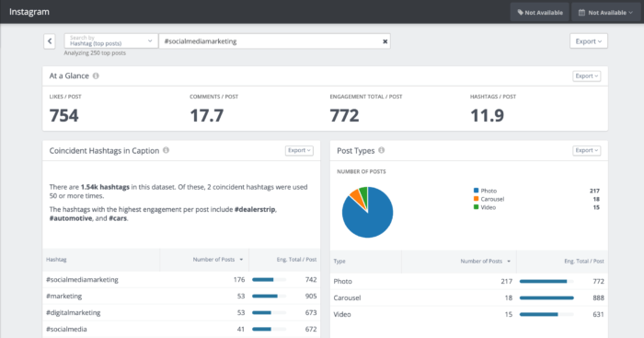Sort post types table by Number of Posts
Viewport: 644px width, 338px height.
(x=485, y=262)
